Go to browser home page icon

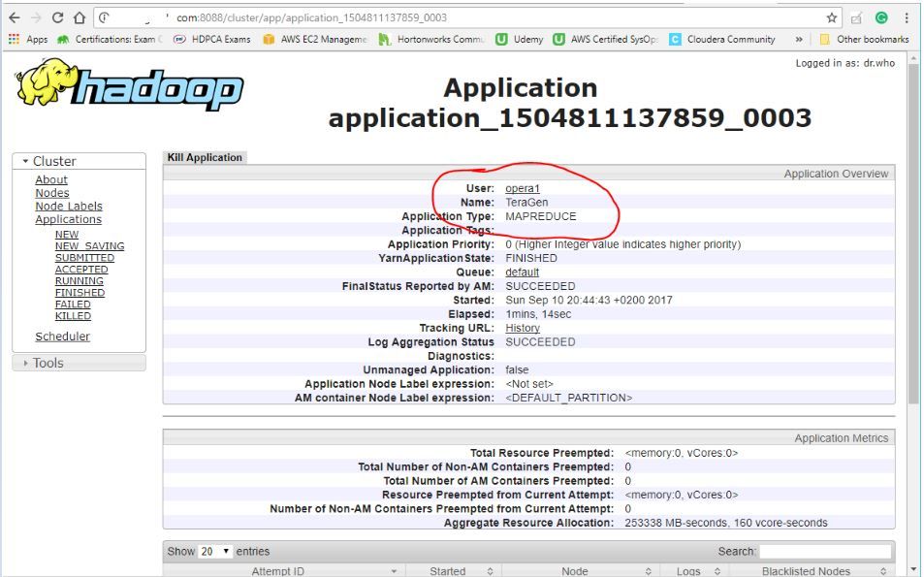click(80, 17)
